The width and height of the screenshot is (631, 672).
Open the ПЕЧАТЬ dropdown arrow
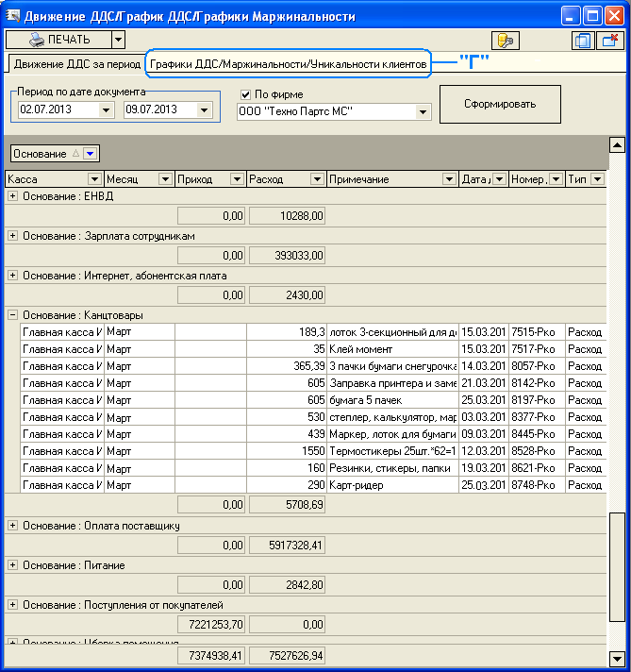118,40
